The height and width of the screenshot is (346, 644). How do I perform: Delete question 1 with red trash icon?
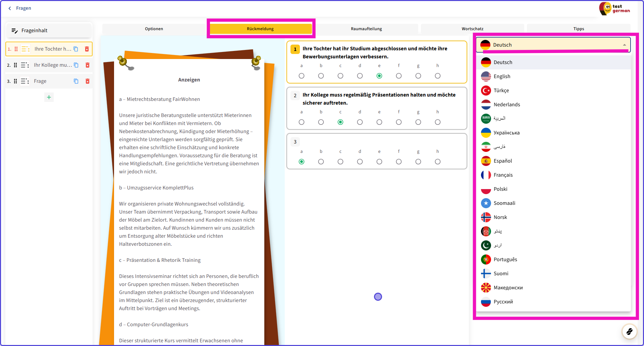87,49
